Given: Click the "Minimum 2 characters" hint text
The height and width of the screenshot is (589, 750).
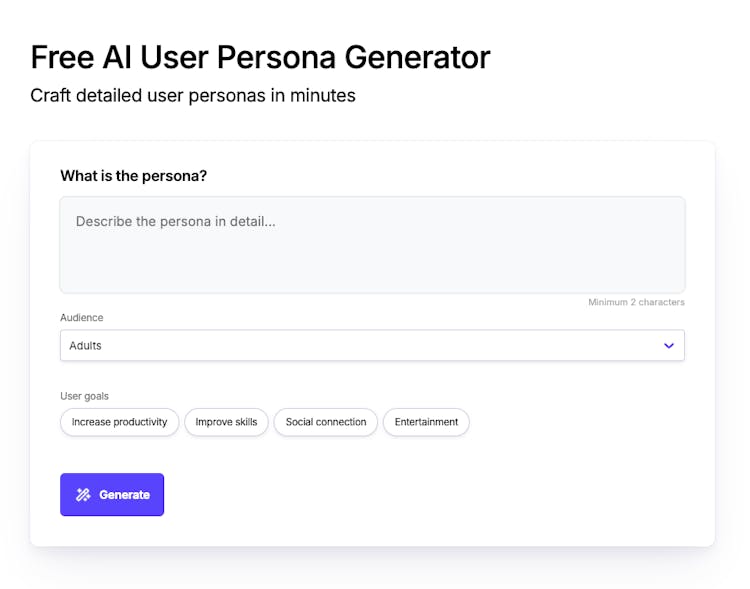Looking at the screenshot, I should click(x=636, y=302).
